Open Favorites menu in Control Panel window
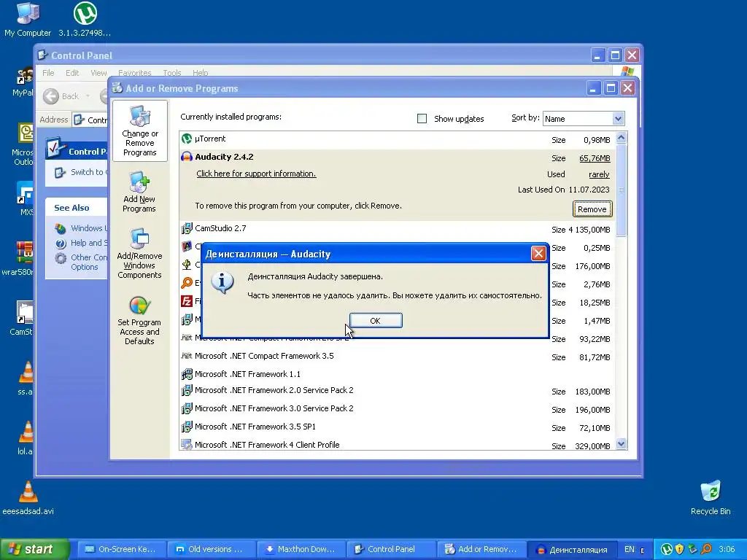 [x=134, y=73]
